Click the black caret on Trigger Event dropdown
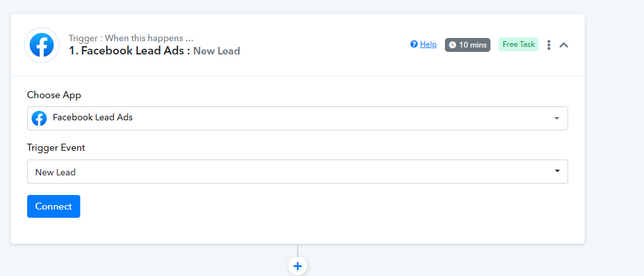Screen dimensions: 644x276 [x=557, y=171]
